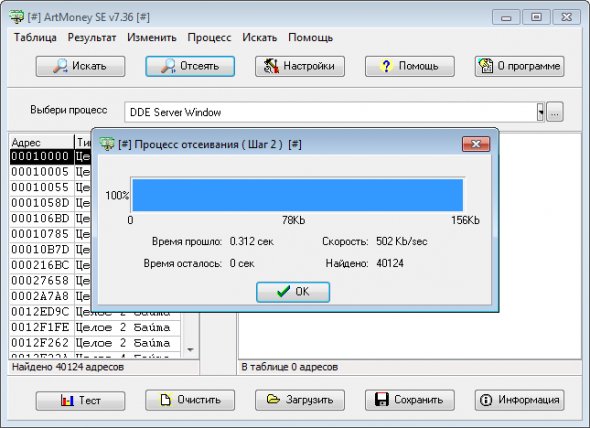
Task: Click the 'Найдено 40124 адресов' status text
Action: tap(68, 367)
